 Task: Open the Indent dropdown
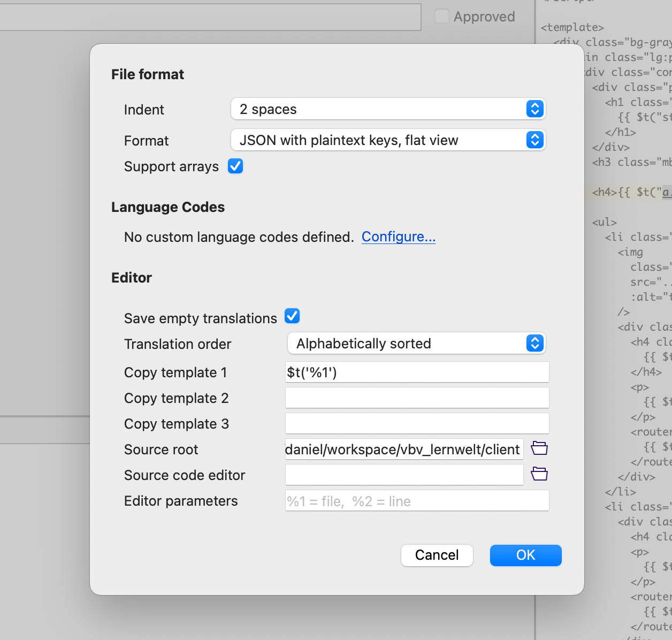coord(387,109)
